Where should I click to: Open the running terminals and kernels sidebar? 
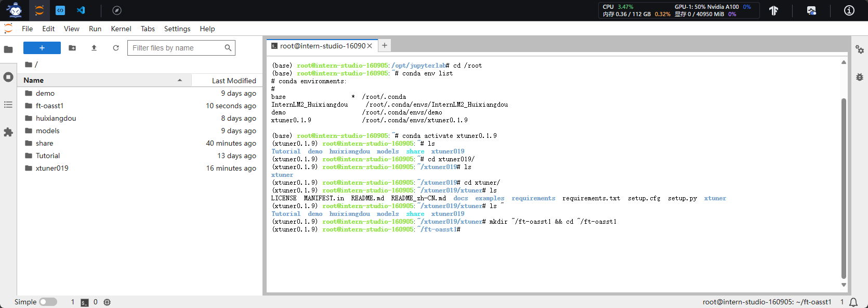[x=8, y=77]
